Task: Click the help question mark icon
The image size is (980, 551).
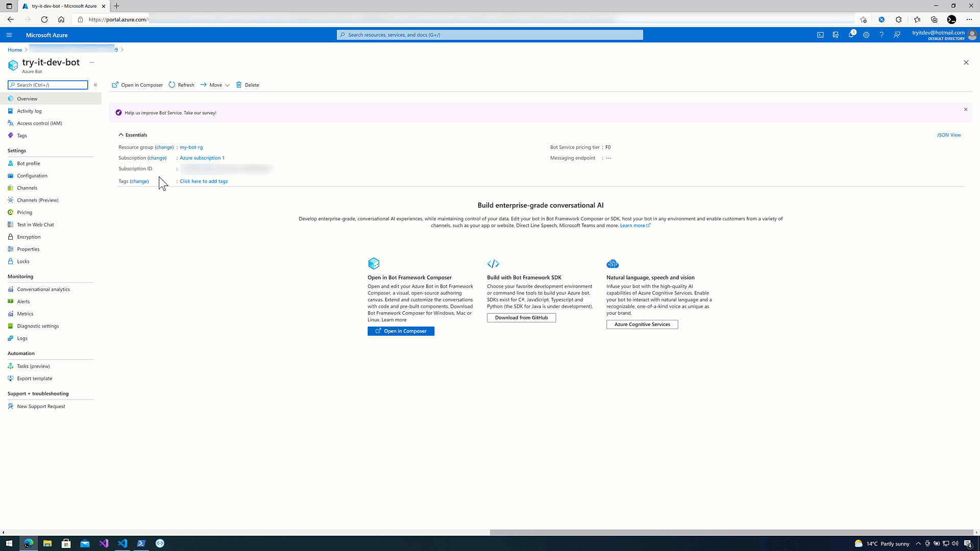Action: pos(881,35)
